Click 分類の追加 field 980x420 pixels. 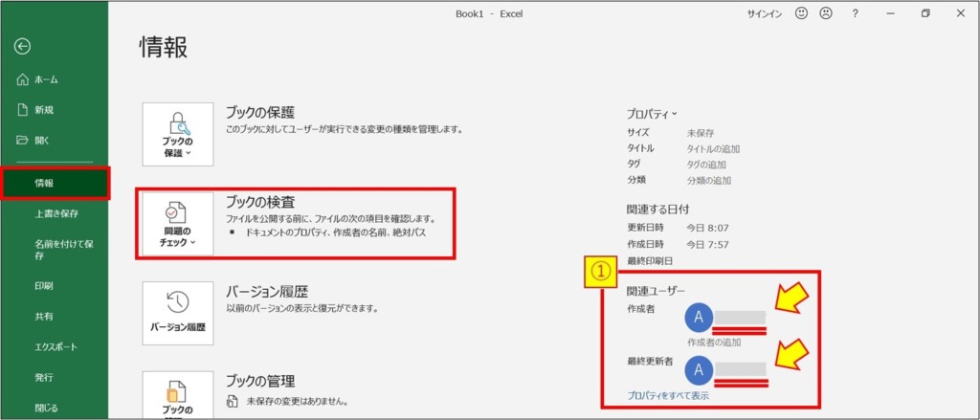coord(709,180)
